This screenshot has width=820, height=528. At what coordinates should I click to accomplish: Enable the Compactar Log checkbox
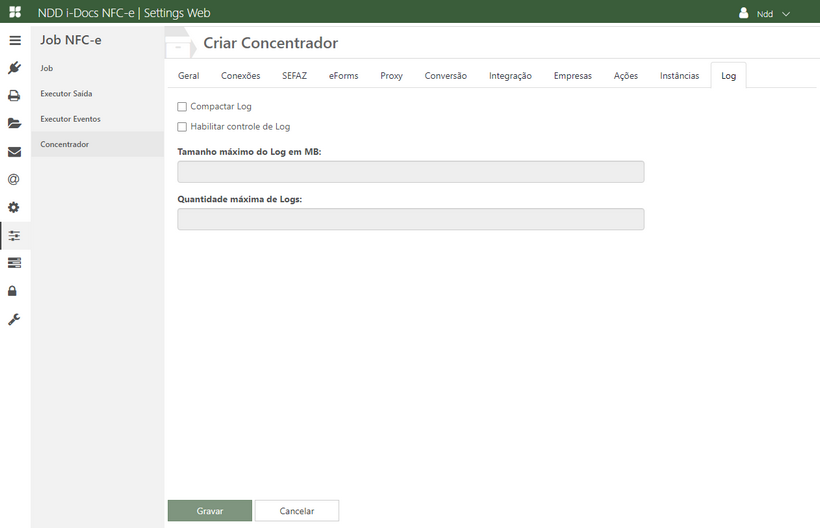182,107
